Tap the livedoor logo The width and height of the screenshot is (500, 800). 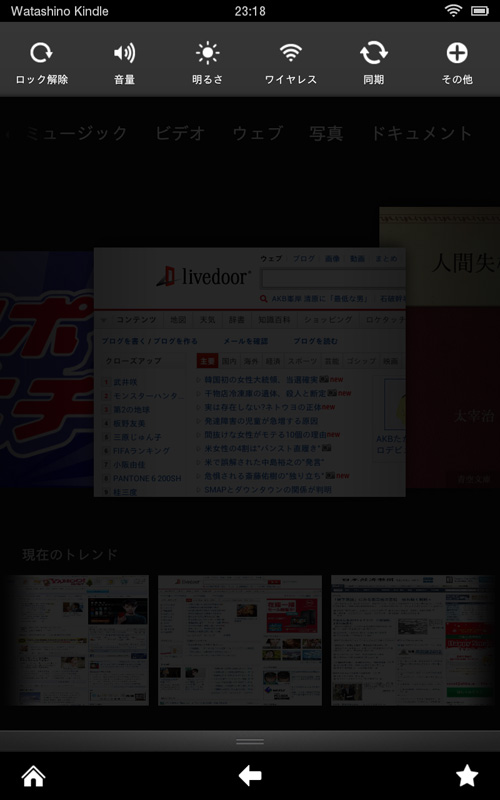[204, 277]
